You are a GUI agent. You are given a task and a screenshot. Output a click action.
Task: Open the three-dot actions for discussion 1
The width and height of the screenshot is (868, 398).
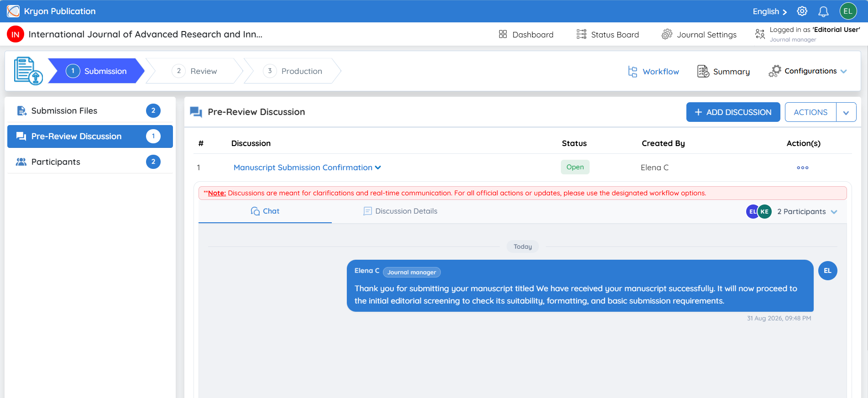[803, 168]
